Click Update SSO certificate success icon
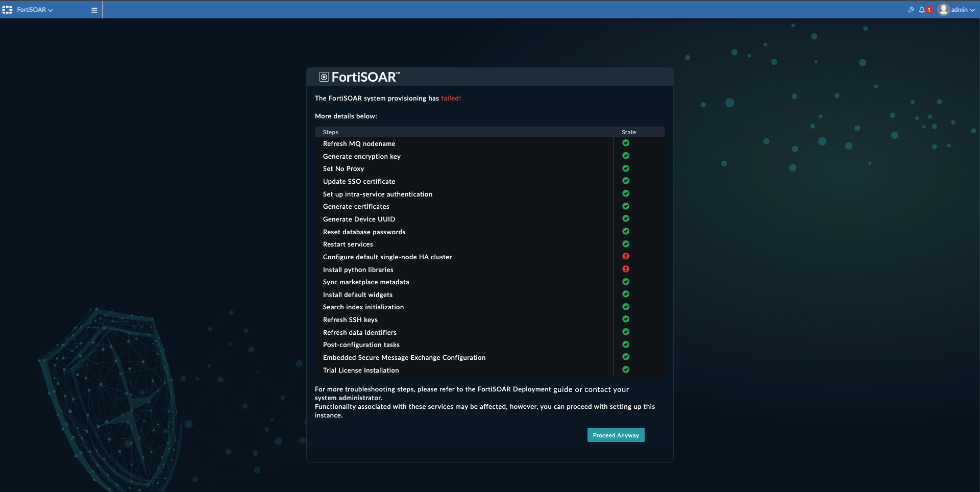 point(626,181)
